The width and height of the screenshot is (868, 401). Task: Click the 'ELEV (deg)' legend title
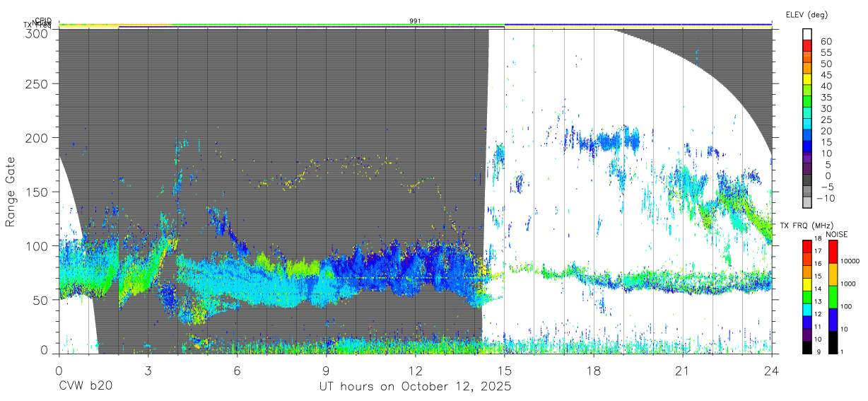807,15
